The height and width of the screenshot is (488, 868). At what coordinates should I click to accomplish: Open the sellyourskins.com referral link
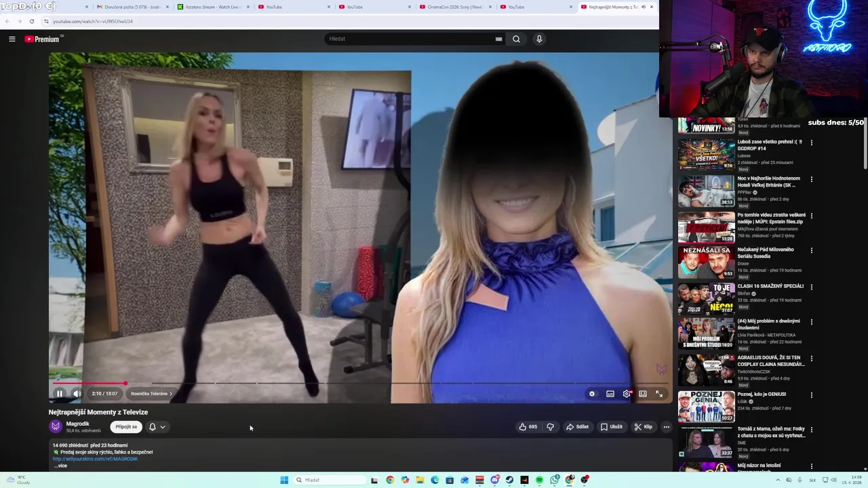point(95,459)
